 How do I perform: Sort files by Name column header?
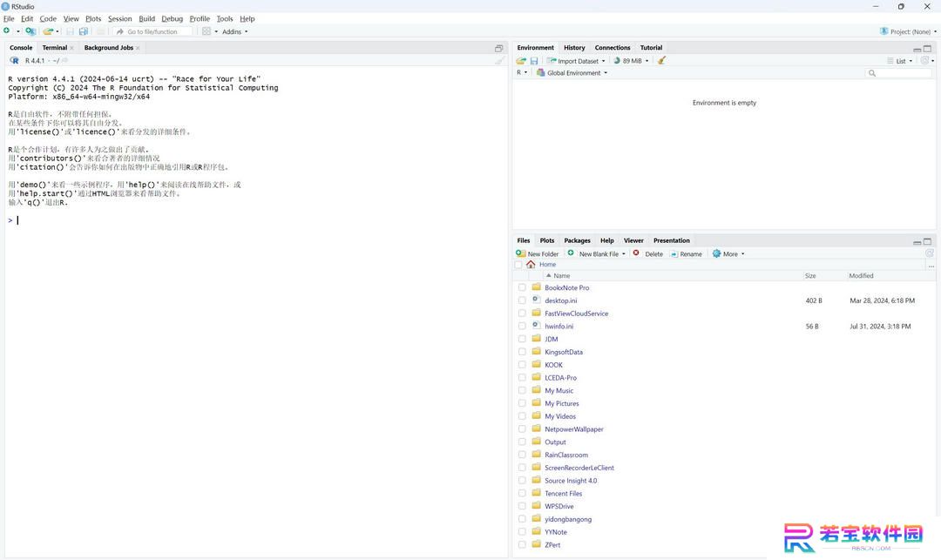point(562,276)
